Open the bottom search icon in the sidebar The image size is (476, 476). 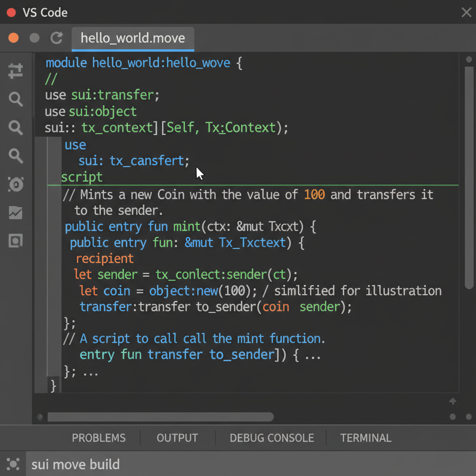15,156
